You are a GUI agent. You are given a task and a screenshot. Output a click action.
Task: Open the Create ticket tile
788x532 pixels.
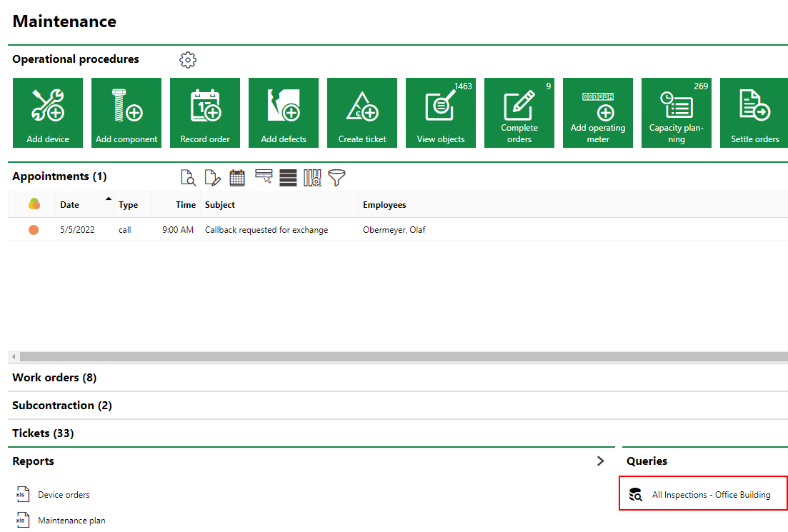point(362,113)
